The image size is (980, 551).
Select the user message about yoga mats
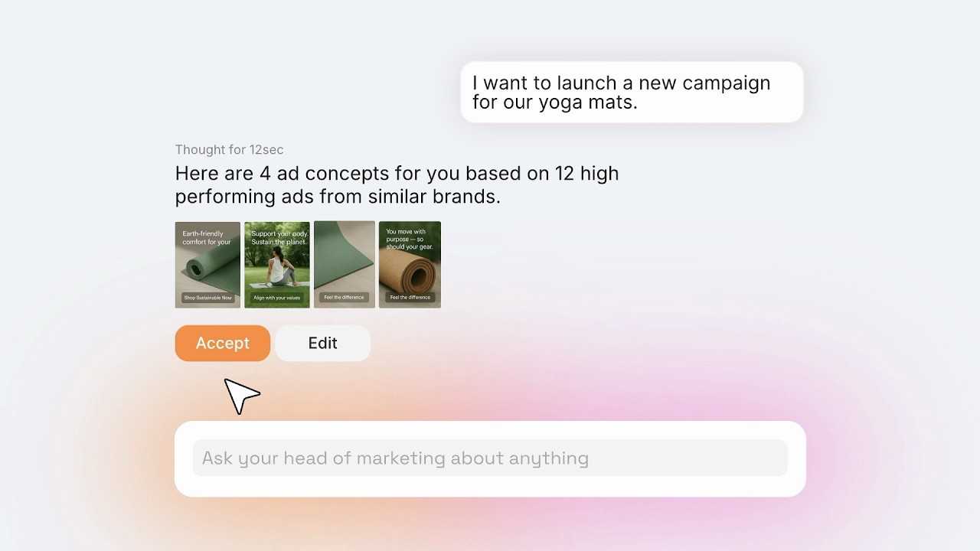[x=632, y=93]
